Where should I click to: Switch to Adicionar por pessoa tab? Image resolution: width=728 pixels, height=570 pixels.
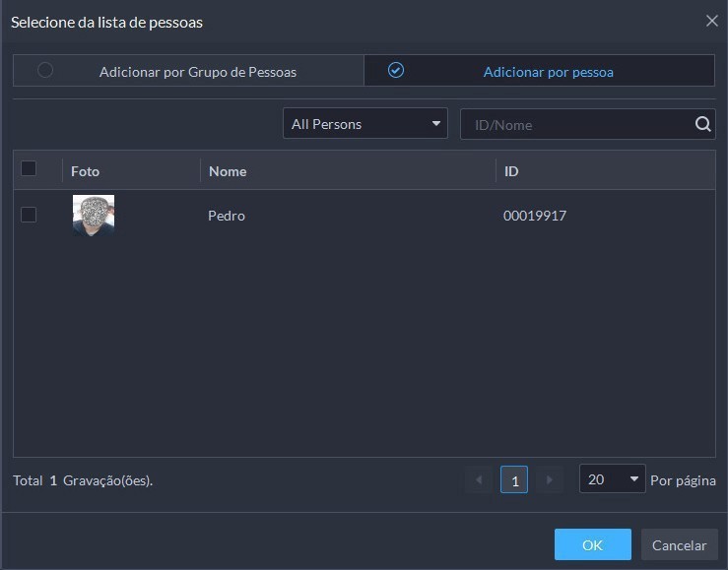539,71
